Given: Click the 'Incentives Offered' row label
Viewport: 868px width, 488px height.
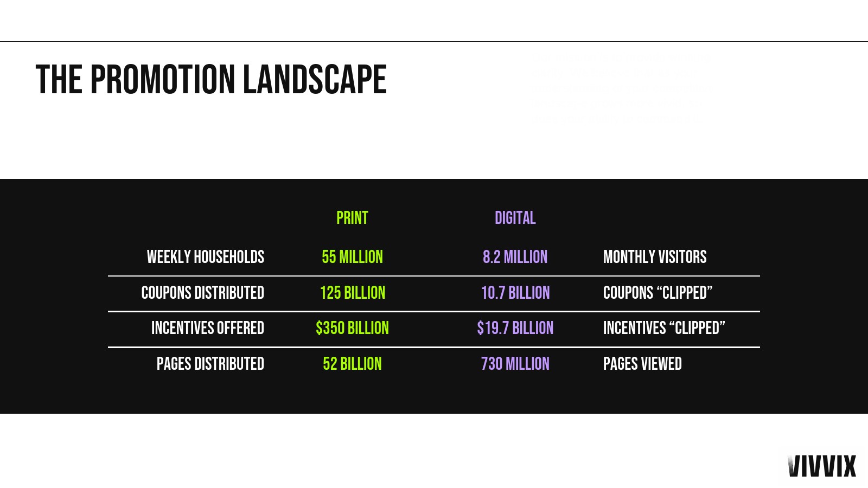Looking at the screenshot, I should point(207,328).
